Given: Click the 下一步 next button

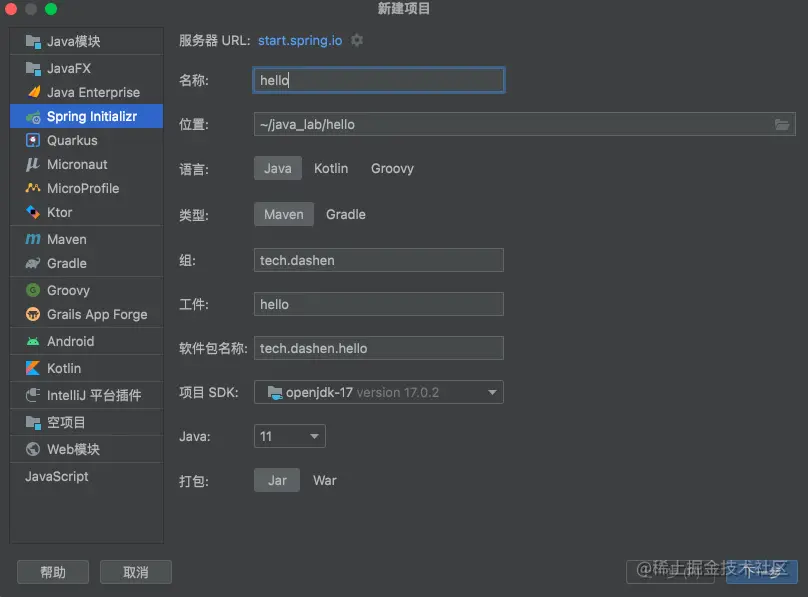Looking at the screenshot, I should tap(762, 572).
